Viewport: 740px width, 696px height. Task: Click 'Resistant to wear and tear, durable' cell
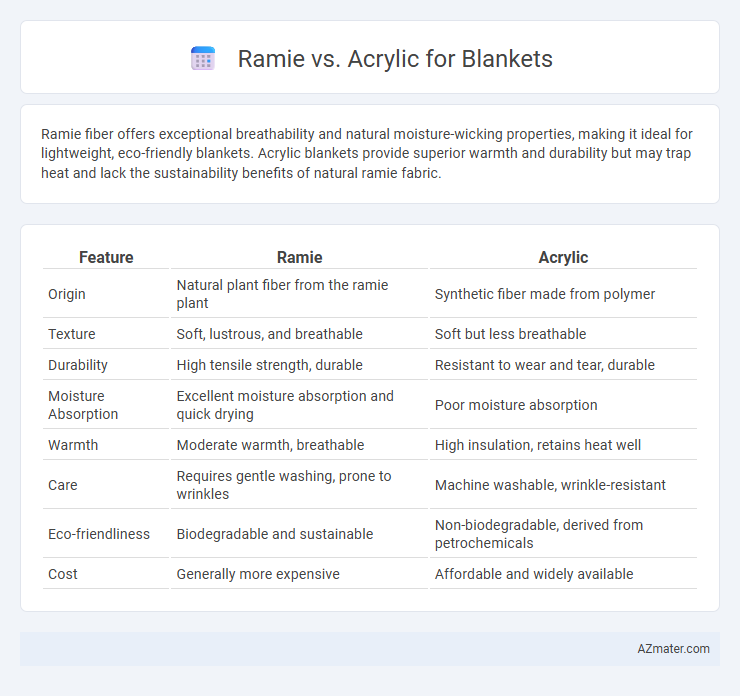coord(563,365)
